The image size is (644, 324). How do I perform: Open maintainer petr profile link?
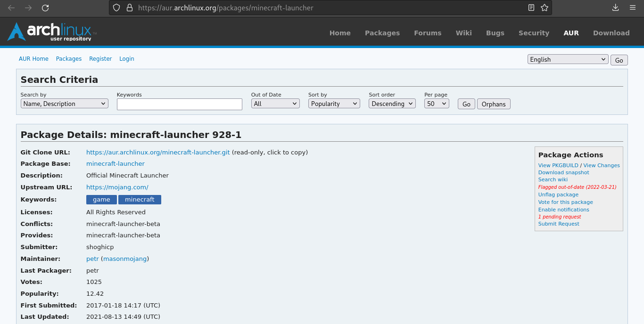click(x=92, y=259)
